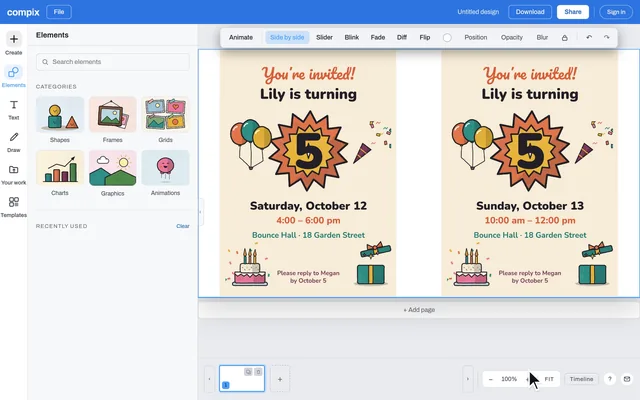Click the birthday cake on right invitation

coord(471,267)
